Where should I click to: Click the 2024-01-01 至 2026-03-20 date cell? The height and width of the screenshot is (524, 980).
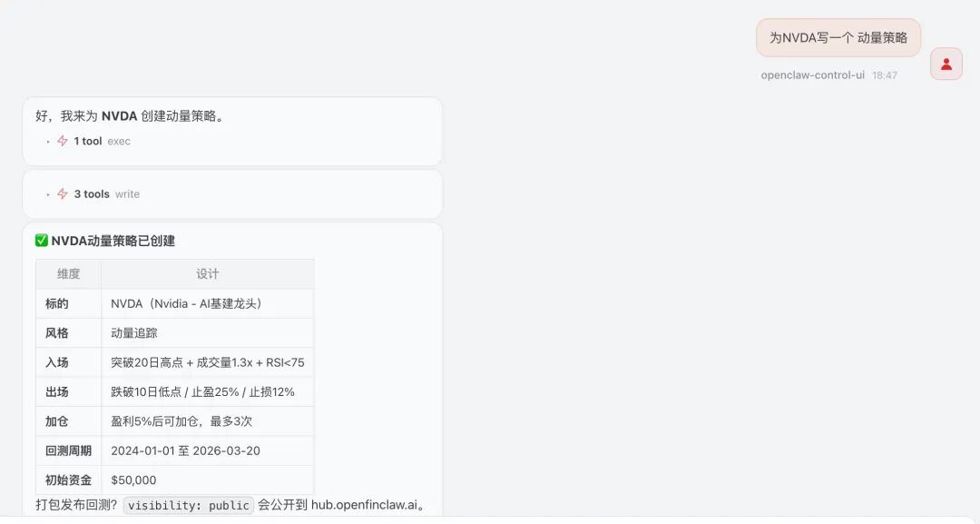tap(185, 450)
